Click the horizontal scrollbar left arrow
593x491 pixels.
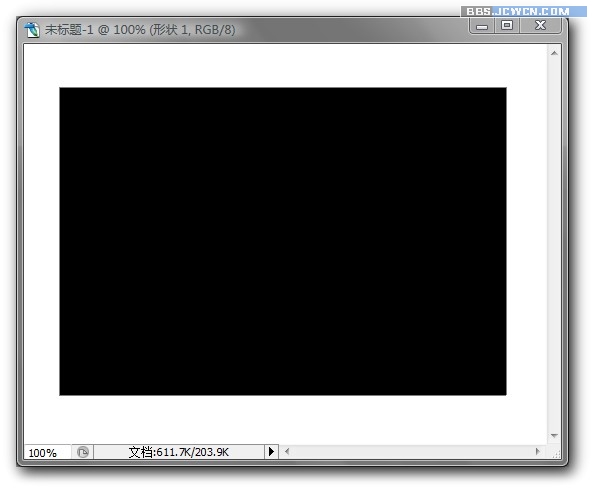click(287, 451)
